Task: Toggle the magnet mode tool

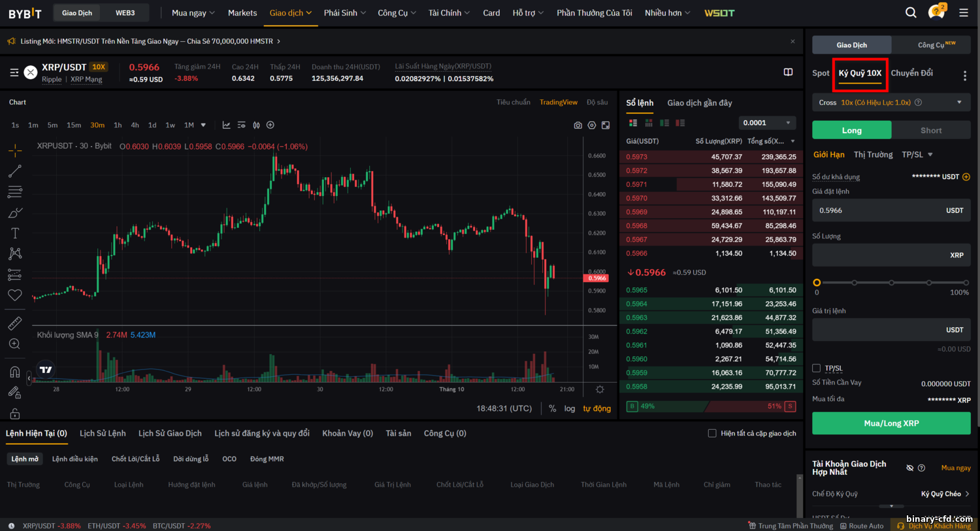Action: coord(15,372)
